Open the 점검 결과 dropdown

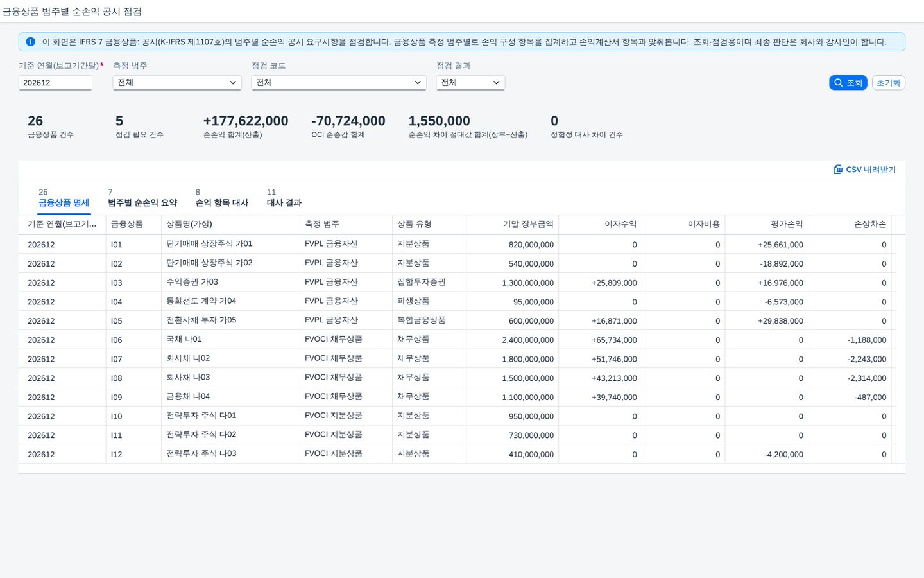[x=470, y=82]
